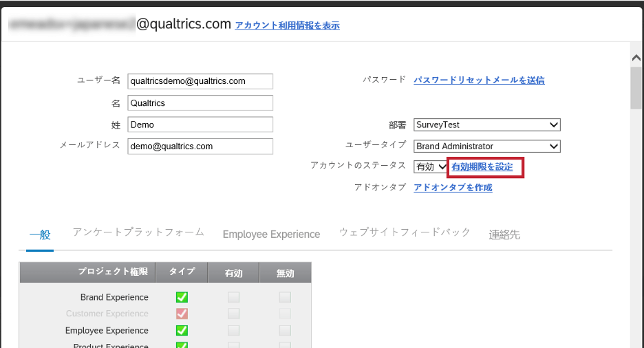This screenshot has width=644, height=348.
Task: Open the アカウントのステータス 有効 dropdown
Action: [x=430, y=166]
